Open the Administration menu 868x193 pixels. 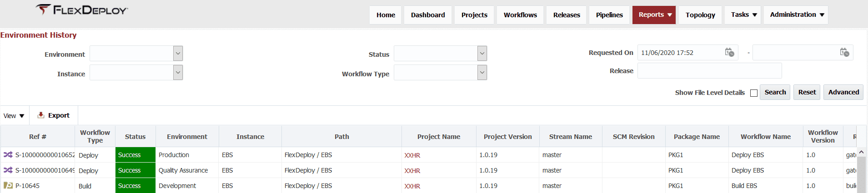[796, 15]
